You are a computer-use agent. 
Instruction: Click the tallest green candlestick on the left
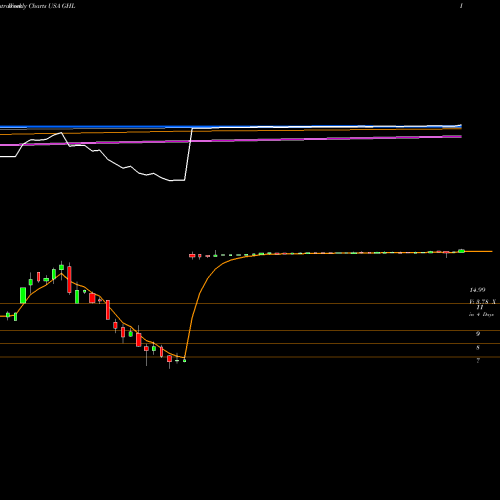[23, 295]
